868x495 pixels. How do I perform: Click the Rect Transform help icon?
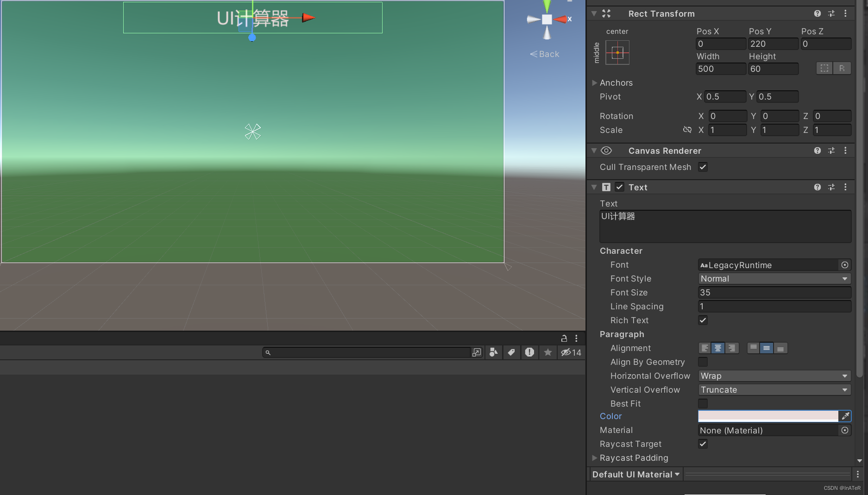817,13
